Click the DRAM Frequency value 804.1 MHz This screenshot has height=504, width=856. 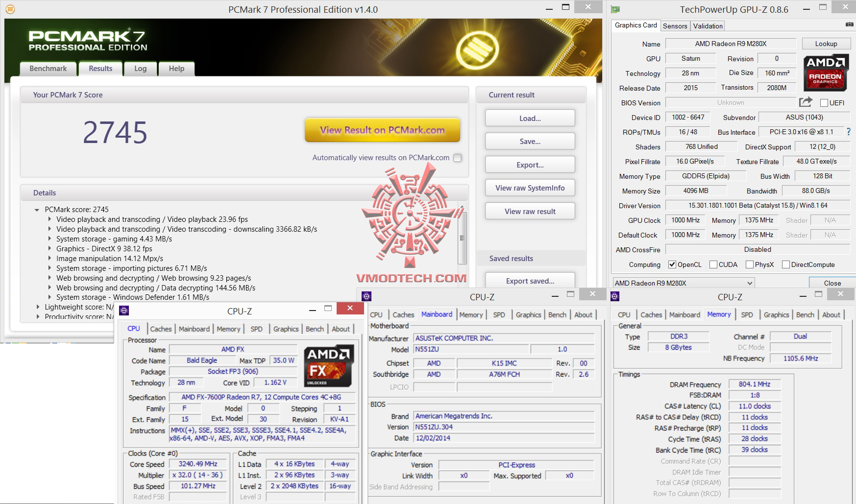(755, 384)
